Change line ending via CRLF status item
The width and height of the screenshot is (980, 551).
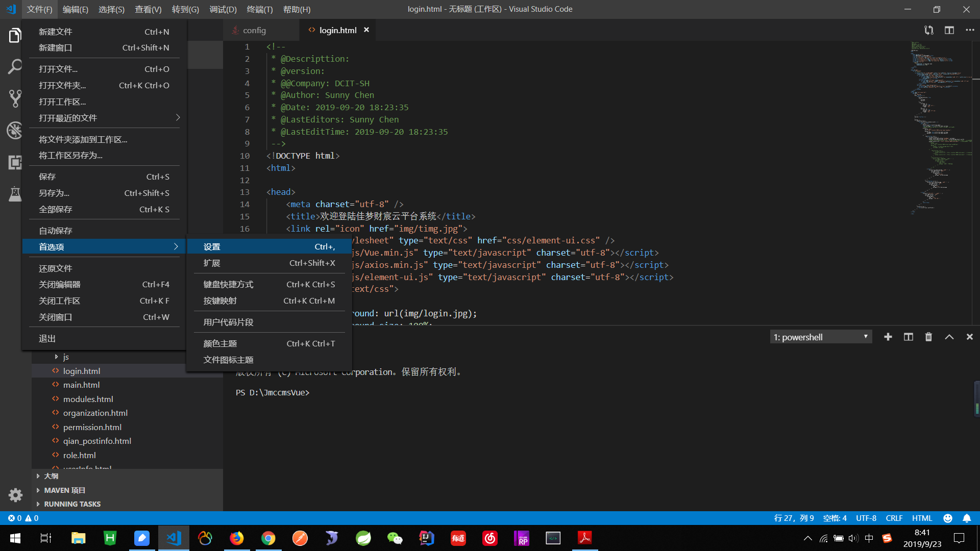894,518
